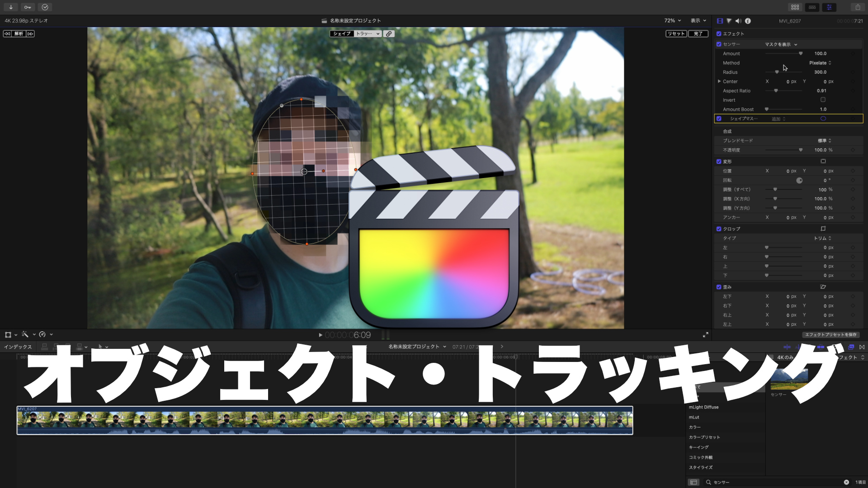This screenshot has height=488, width=868.
Task: Uncheck the シェイプマスク checkbox
Action: [719, 119]
